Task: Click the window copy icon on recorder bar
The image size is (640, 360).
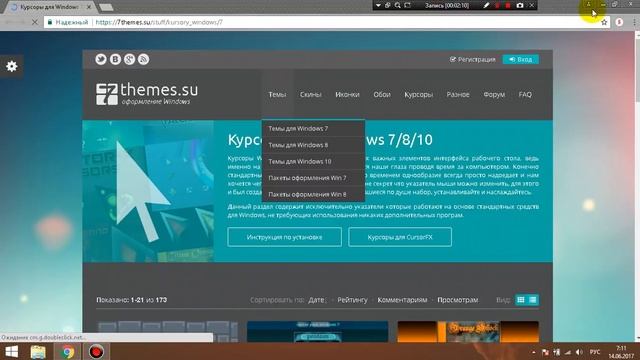Action: click(x=388, y=5)
